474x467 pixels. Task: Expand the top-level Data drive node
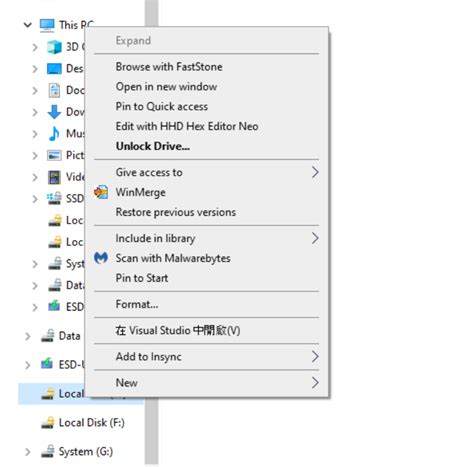(28, 336)
